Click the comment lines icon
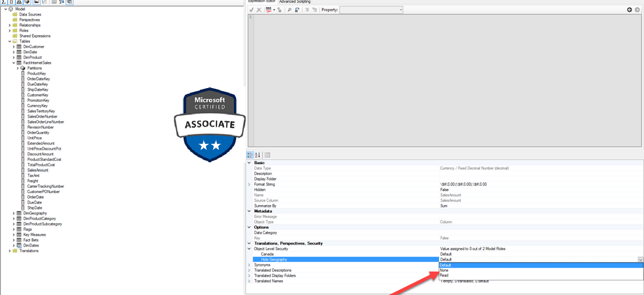644x295 pixels. 306,10
